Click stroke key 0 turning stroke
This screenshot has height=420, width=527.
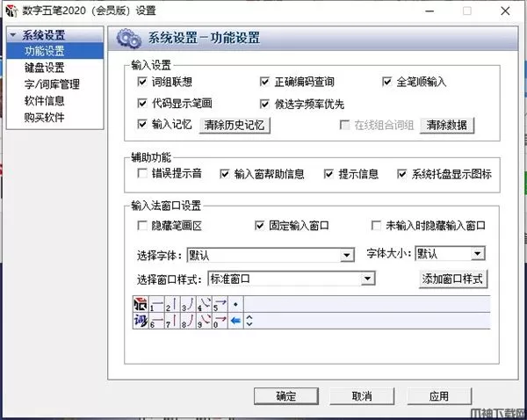(220, 321)
